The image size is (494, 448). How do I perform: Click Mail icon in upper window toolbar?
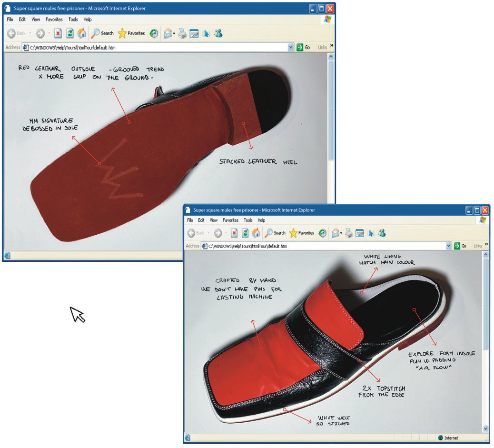[x=168, y=33]
